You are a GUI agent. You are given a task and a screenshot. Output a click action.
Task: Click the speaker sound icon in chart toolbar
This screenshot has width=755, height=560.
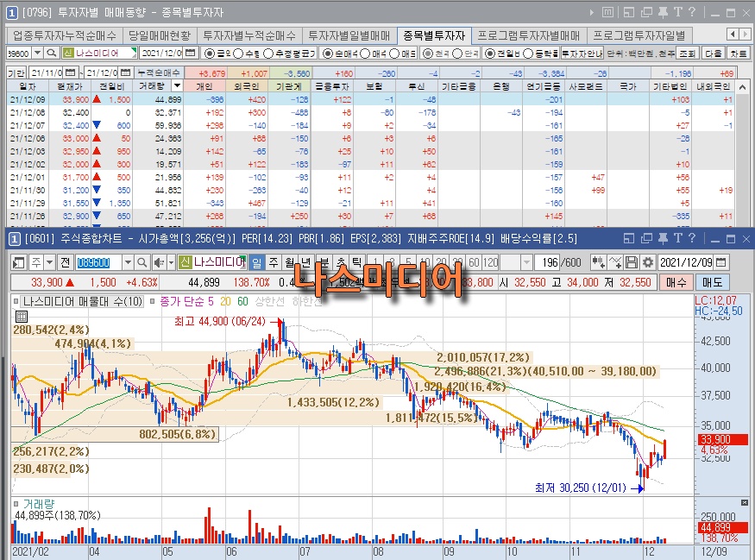pyautogui.click(x=159, y=262)
